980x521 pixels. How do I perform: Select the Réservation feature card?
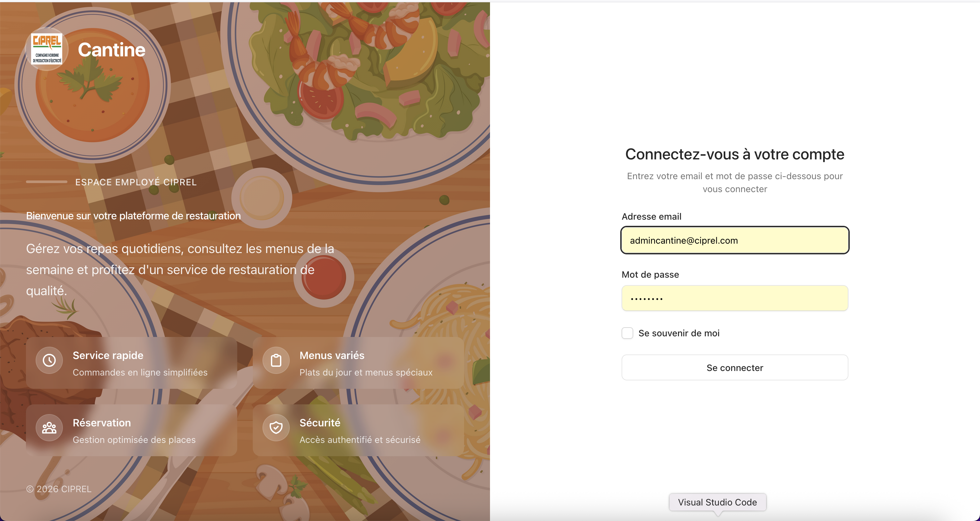pyautogui.click(x=131, y=430)
